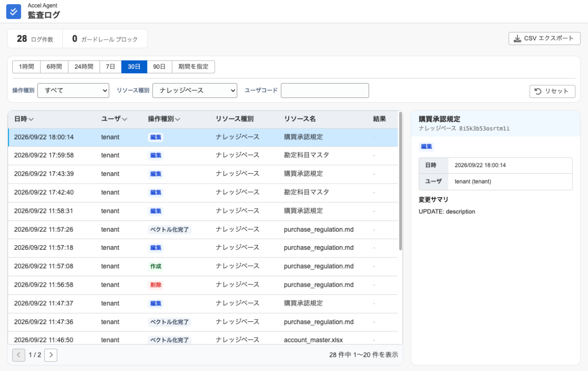Screen dimensions: 588x371
Task: Focus the ユーザコード input field
Action: [x=325, y=90]
